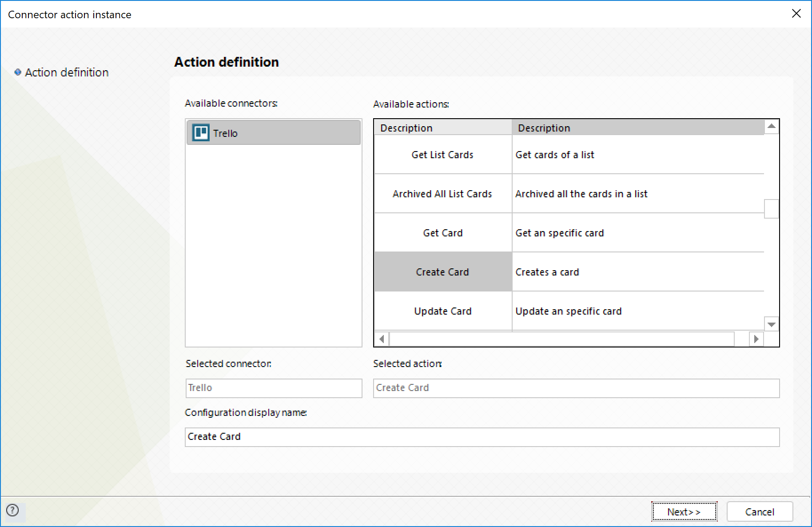Select the Trello connector entry

point(274,132)
